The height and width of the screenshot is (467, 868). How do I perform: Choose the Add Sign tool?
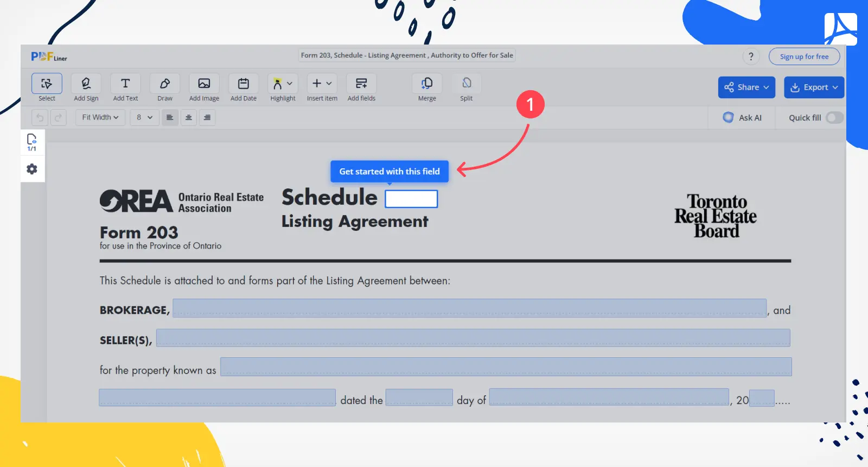[86, 84]
